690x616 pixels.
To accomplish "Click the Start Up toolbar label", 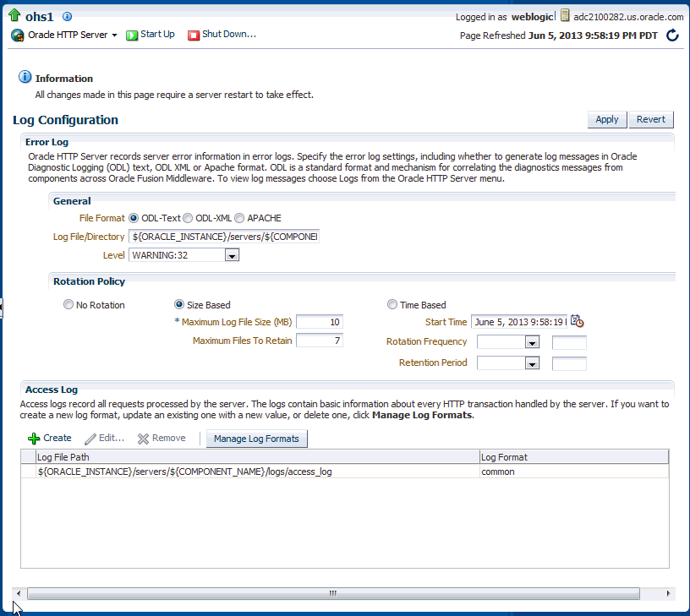I will pyautogui.click(x=157, y=35).
